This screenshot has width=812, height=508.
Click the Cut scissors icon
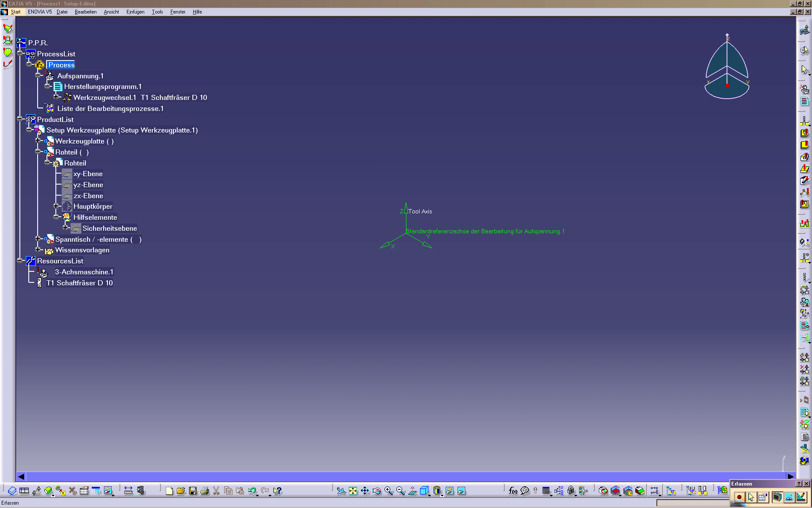pos(216,491)
